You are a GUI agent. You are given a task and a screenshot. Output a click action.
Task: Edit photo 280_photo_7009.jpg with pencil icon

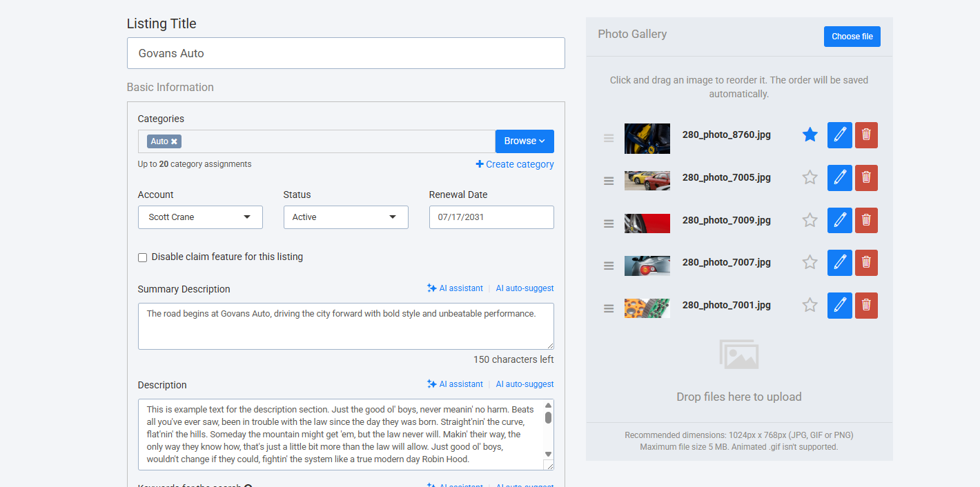coord(840,221)
